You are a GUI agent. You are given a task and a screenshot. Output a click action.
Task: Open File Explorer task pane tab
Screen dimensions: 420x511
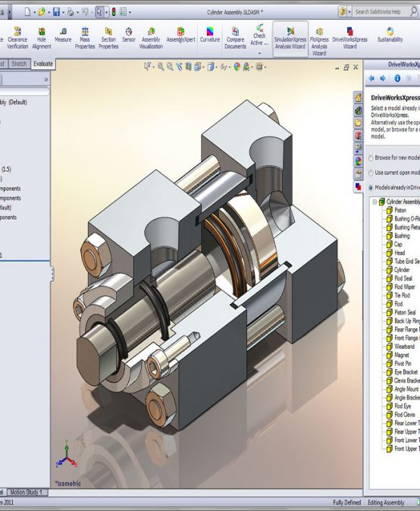(358, 123)
